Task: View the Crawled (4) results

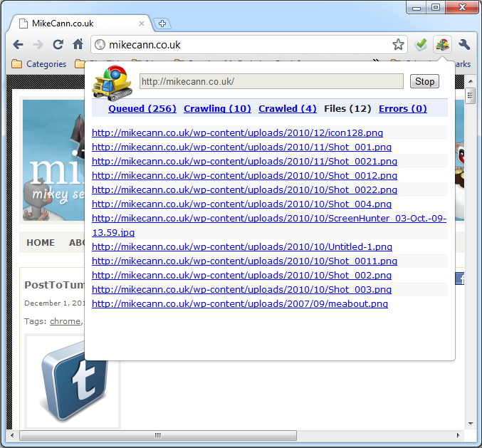Action: [x=287, y=109]
